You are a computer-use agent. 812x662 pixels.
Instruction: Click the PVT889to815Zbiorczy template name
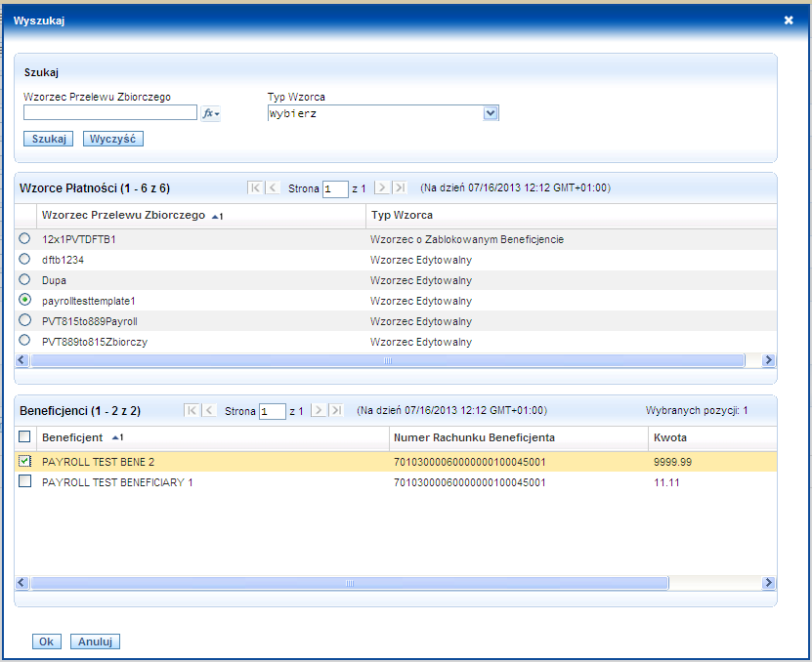95,342
